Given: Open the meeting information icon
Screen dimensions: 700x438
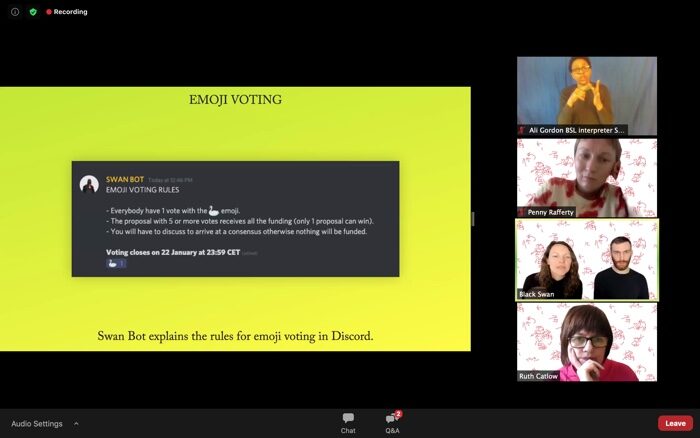Looking at the screenshot, I should (x=15, y=12).
